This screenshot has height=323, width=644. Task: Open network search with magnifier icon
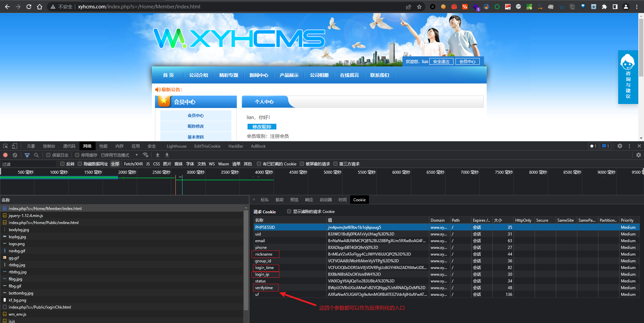(36, 155)
